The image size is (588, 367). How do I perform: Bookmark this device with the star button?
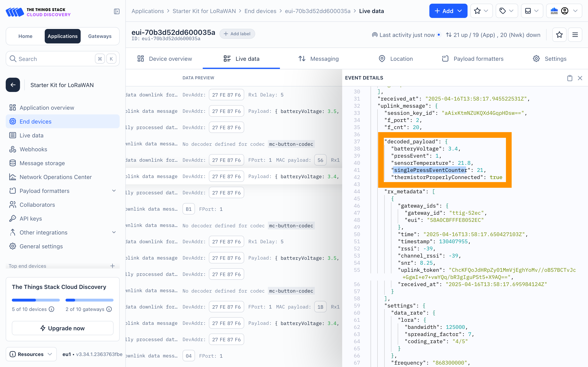pyautogui.click(x=559, y=35)
